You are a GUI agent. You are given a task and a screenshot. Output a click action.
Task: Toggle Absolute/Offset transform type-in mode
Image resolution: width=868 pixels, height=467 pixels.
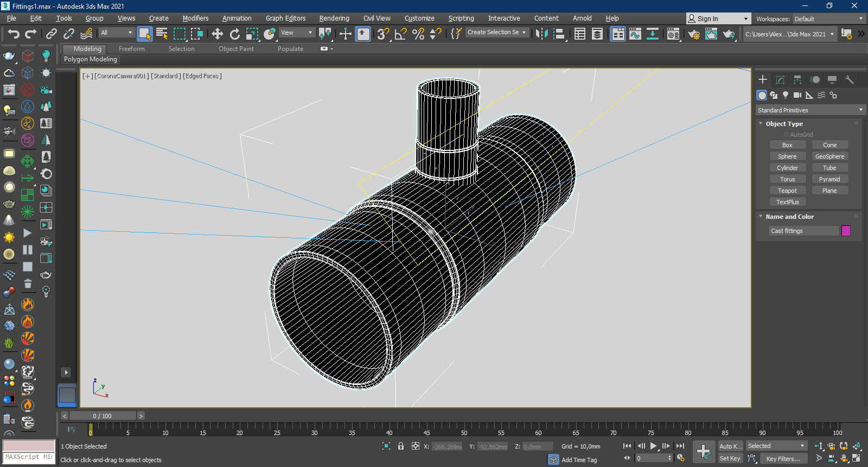click(416, 446)
